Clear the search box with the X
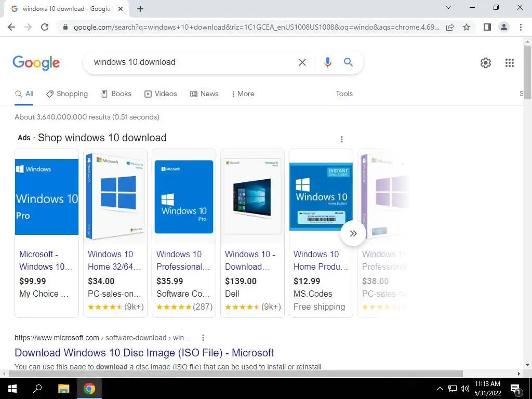 [302, 62]
